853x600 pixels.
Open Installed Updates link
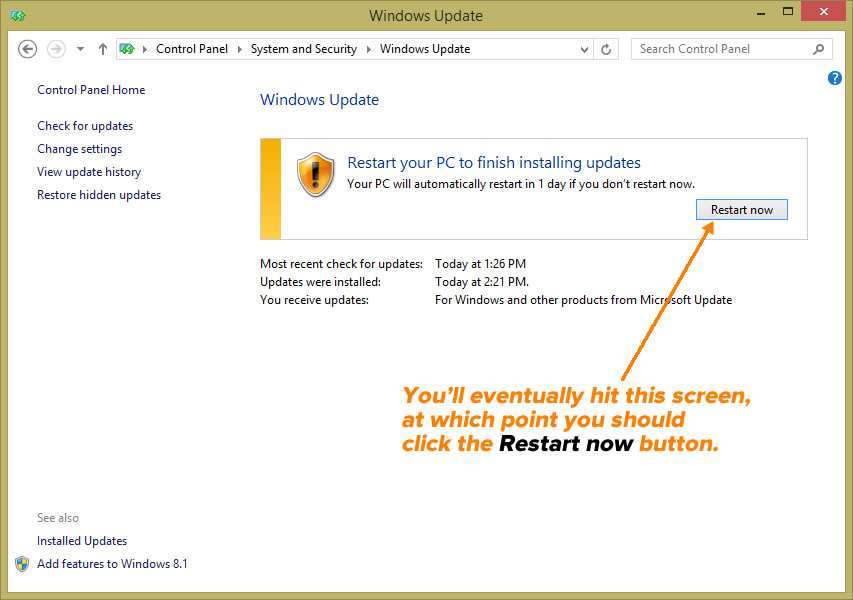(x=82, y=541)
